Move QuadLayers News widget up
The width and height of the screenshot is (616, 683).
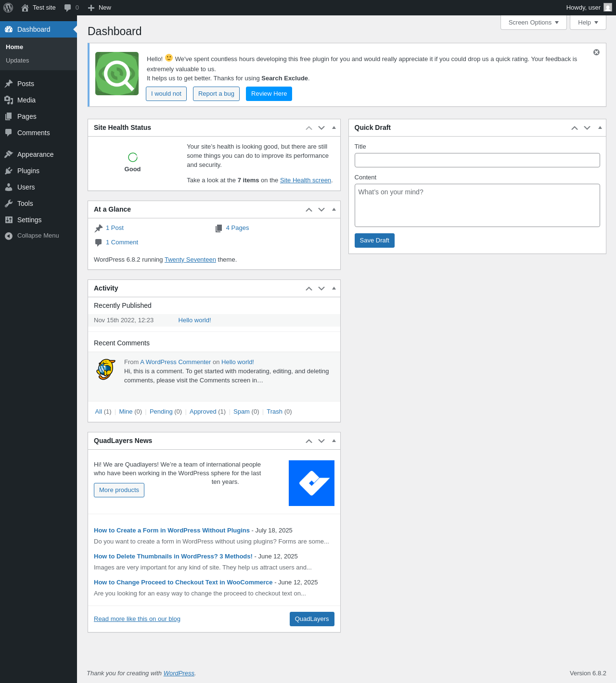[x=309, y=441]
